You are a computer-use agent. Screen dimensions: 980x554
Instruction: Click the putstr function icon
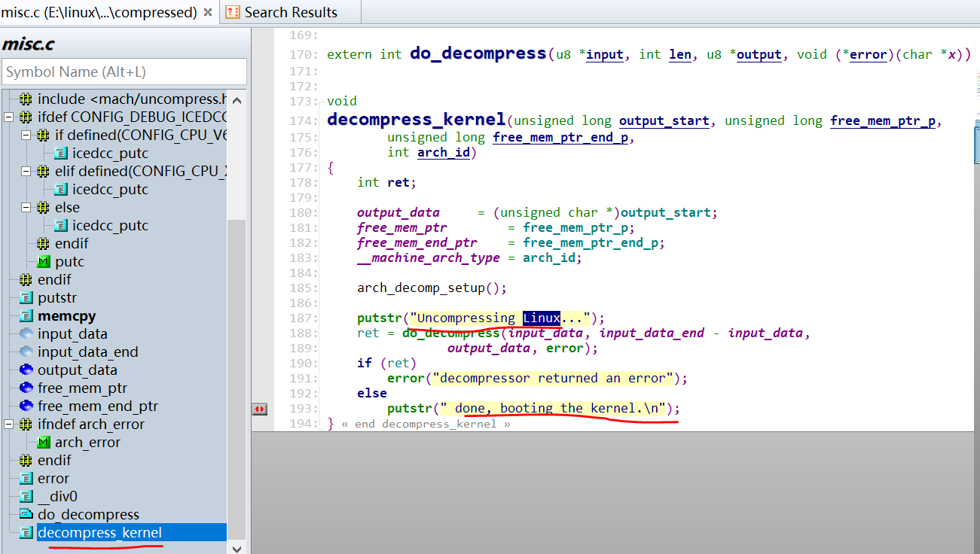coord(26,298)
